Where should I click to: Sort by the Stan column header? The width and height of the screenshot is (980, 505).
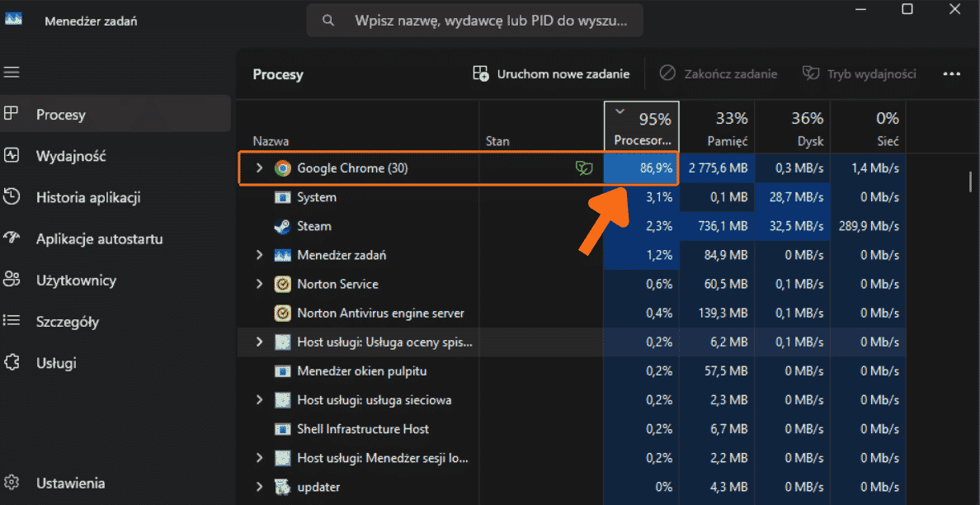541,128
